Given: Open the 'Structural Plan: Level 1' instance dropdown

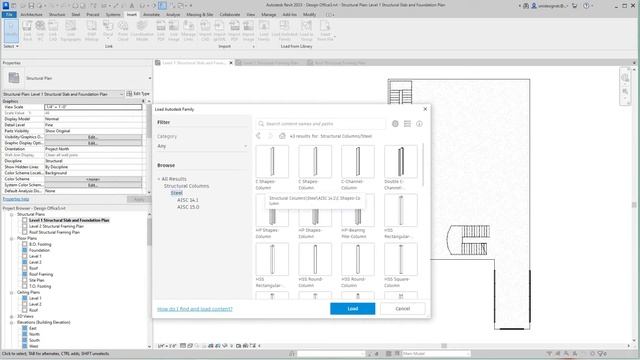Looking at the screenshot, I should point(63,94).
